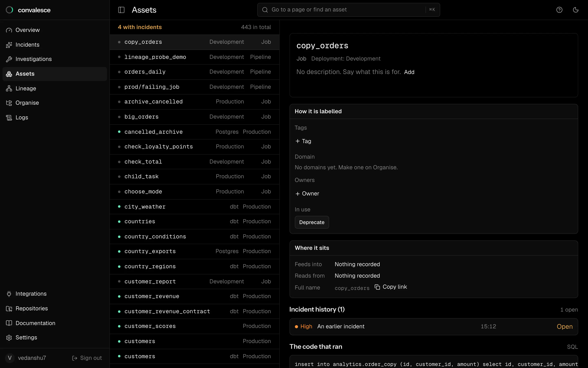Click Add description link
The width and height of the screenshot is (588, 368).
click(409, 72)
